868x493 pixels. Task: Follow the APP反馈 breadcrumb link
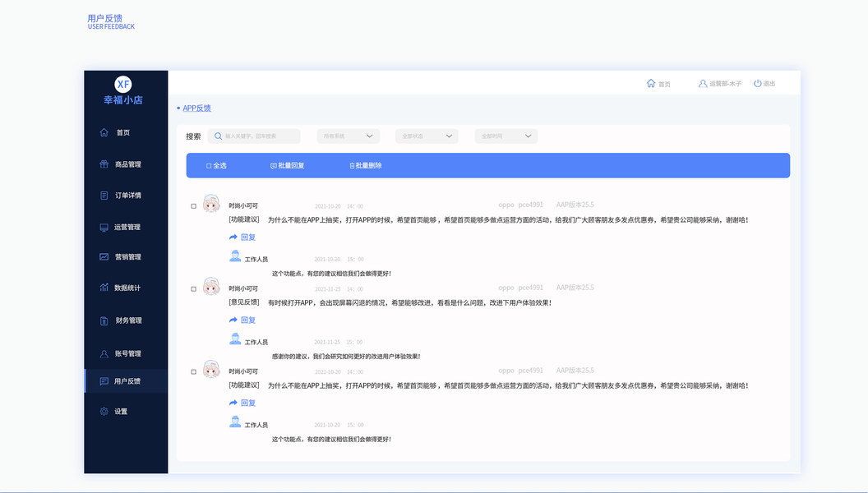point(196,108)
